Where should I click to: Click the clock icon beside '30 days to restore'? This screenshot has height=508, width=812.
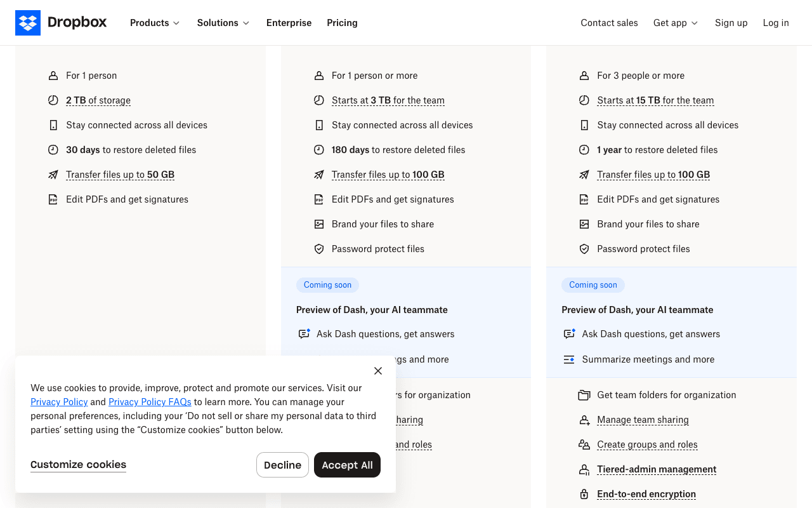pos(53,150)
